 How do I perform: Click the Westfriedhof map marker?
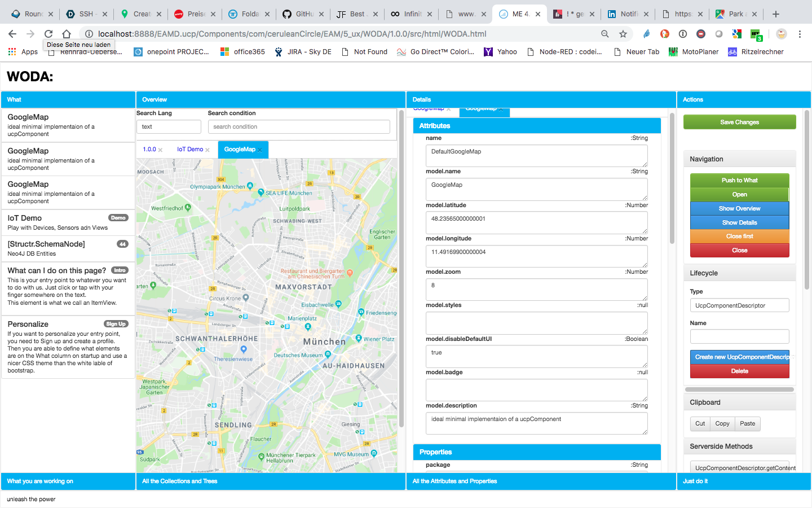(x=188, y=208)
